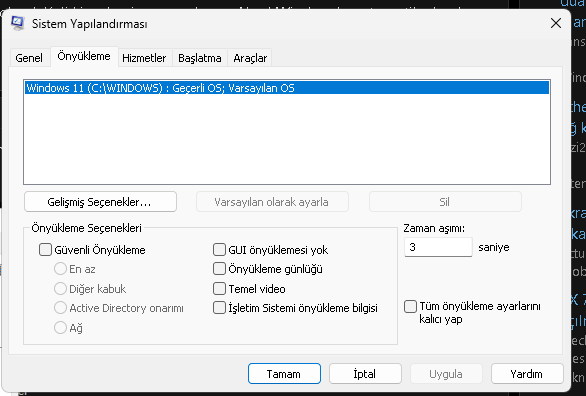This screenshot has height=396, width=586.
Task: Click Varsayılan olarak ayarla button
Action: tap(272, 202)
